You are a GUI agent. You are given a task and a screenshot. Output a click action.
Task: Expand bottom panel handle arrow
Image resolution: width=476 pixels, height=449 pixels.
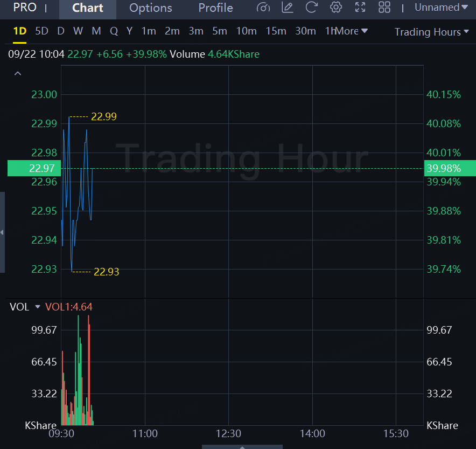click(x=242, y=447)
